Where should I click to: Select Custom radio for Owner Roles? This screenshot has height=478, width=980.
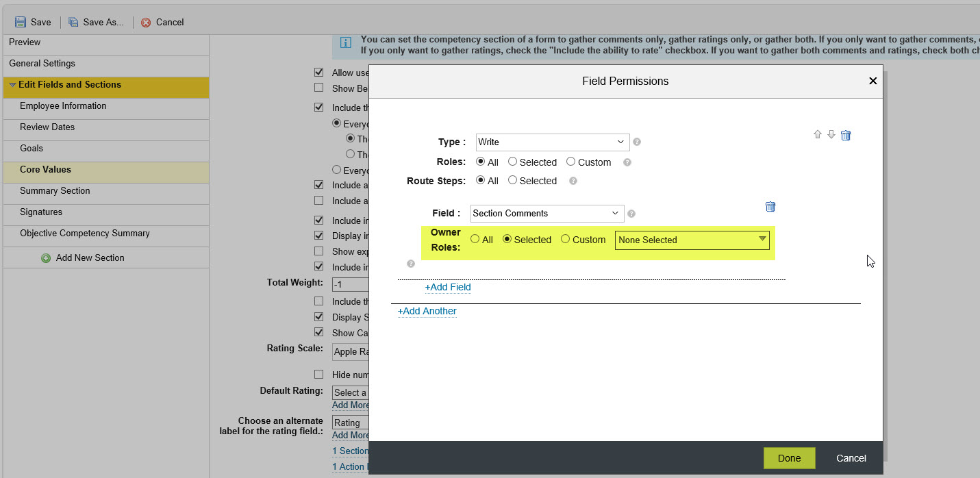565,239
